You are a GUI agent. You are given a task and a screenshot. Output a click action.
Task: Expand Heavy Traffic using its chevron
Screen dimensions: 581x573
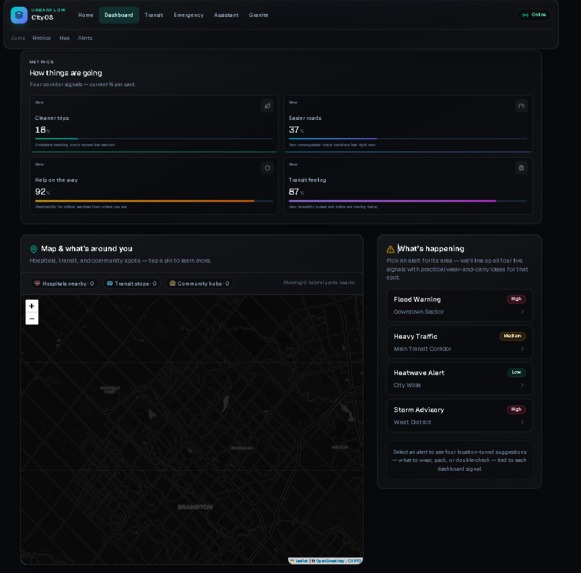(522, 349)
